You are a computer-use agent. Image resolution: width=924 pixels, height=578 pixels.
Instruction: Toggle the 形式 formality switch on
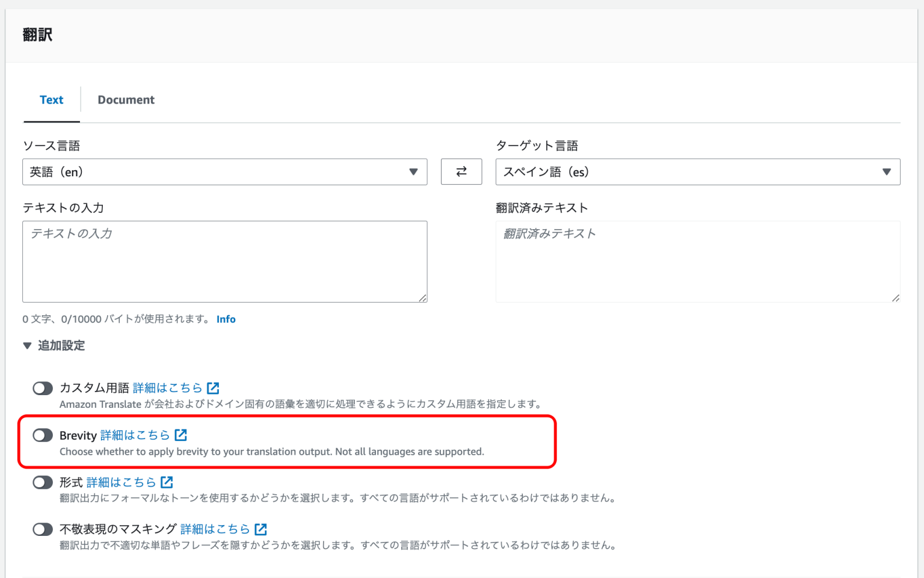(42, 482)
